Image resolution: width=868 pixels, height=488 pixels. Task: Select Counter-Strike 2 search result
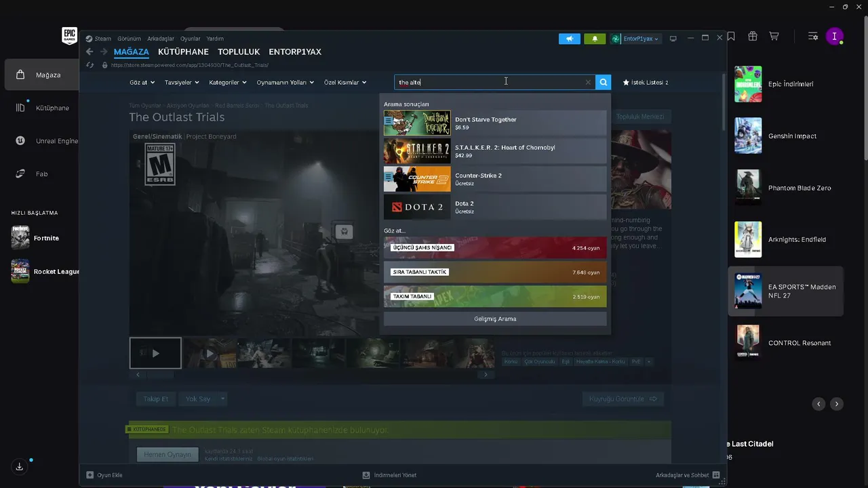click(x=495, y=179)
